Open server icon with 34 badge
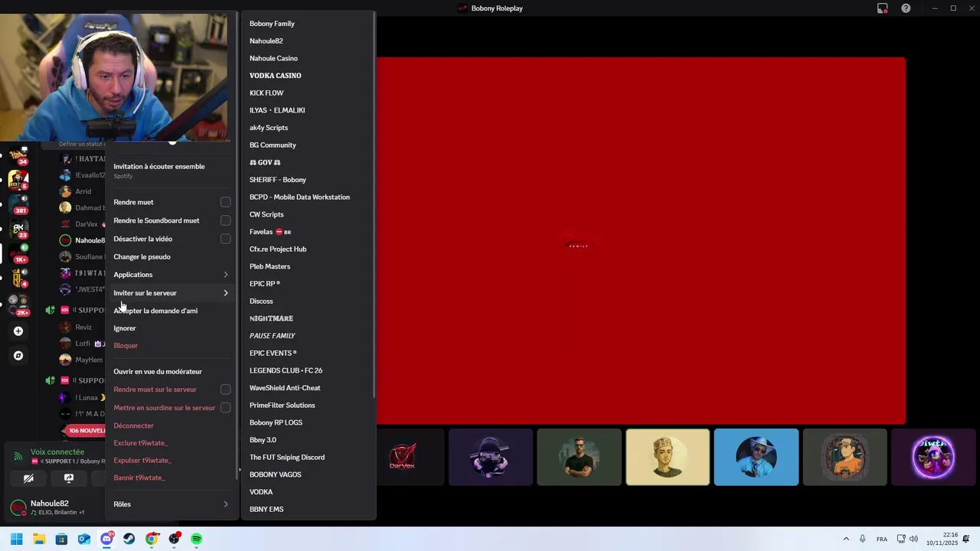Image resolution: width=980 pixels, height=551 pixels. pyautogui.click(x=19, y=155)
